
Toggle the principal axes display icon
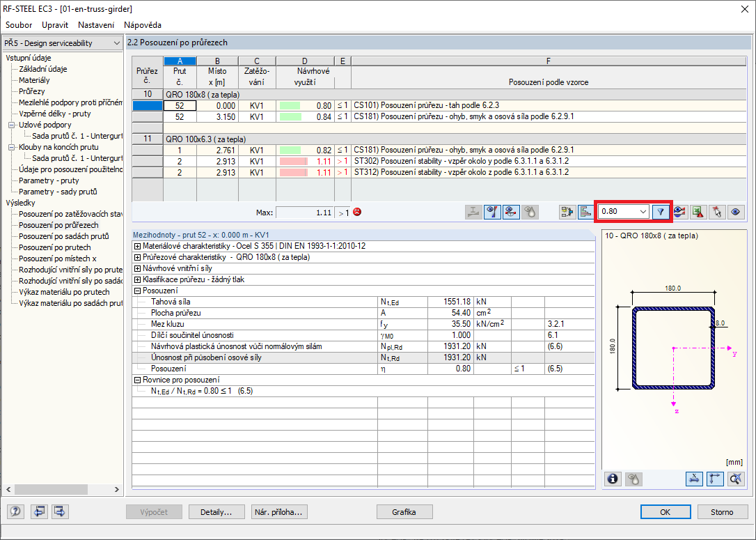point(715,479)
